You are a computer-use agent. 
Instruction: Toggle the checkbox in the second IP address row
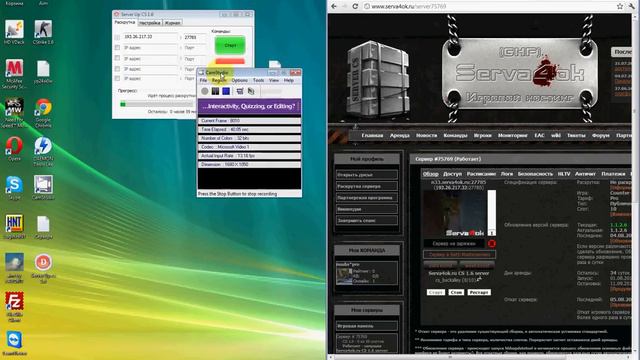coord(117,48)
